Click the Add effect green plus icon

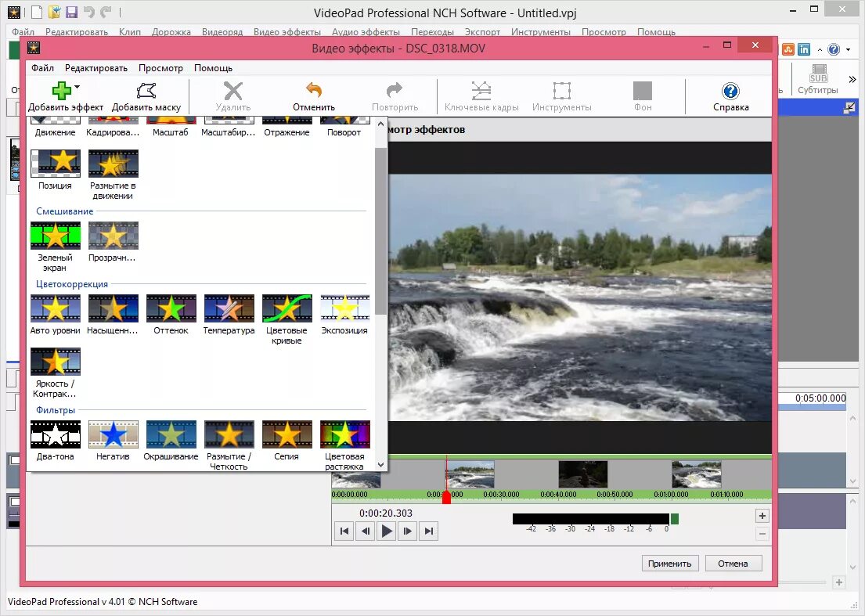pyautogui.click(x=61, y=91)
